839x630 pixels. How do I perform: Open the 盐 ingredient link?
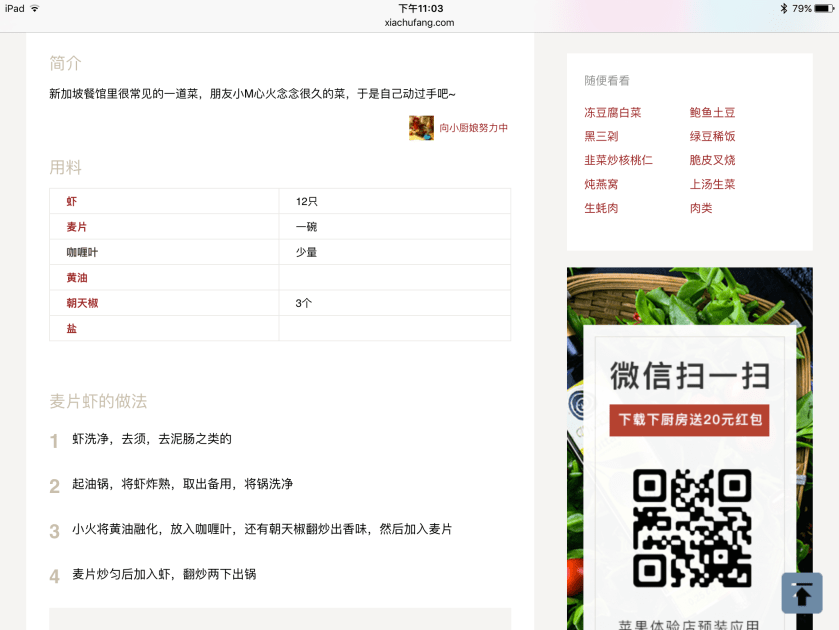tap(71, 329)
